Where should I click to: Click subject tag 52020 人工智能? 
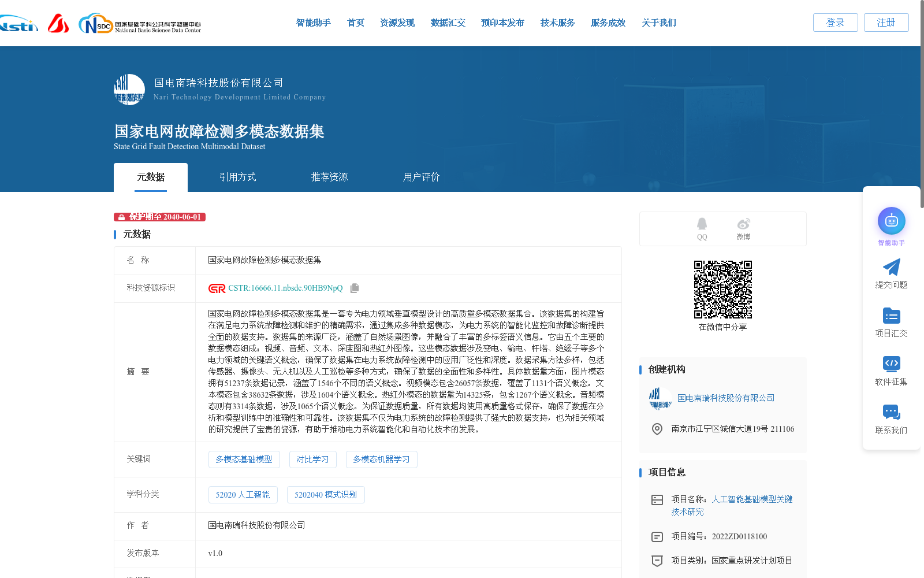tap(243, 495)
